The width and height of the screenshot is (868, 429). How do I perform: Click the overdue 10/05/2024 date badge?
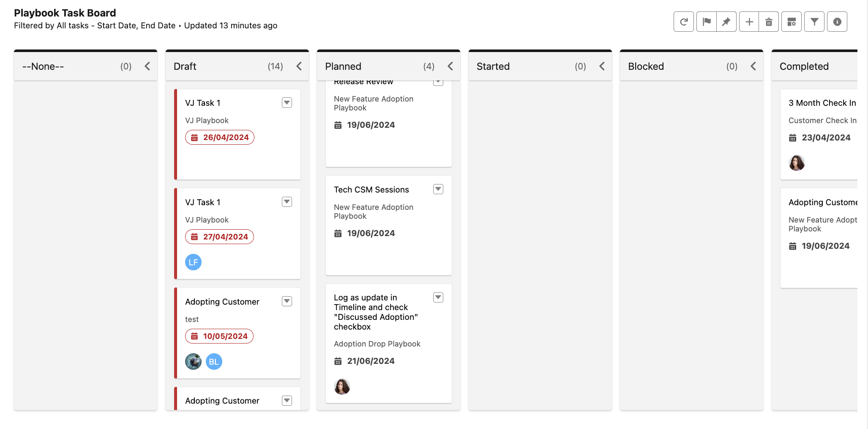pyautogui.click(x=219, y=336)
